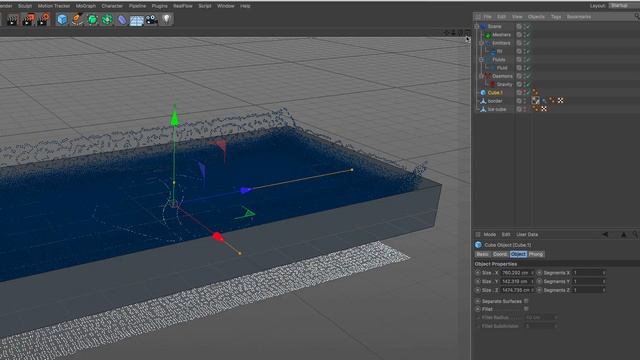
Task: Add a Cube primitive from toolbar
Action: click(62, 20)
